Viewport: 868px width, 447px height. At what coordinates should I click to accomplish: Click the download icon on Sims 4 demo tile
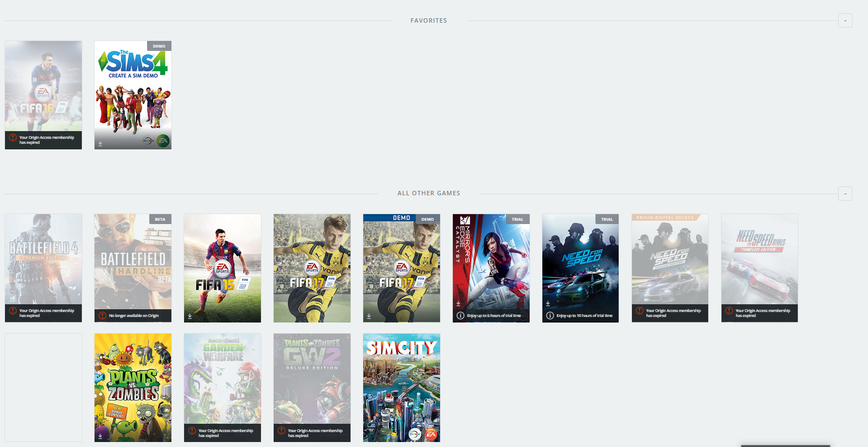[x=100, y=144]
